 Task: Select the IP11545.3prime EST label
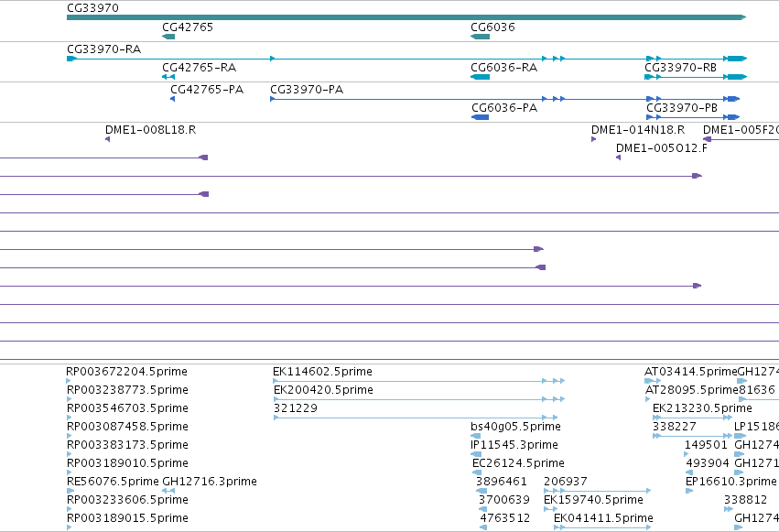(x=514, y=445)
